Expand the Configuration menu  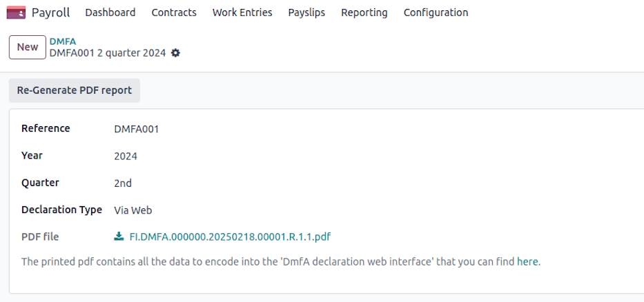click(436, 12)
